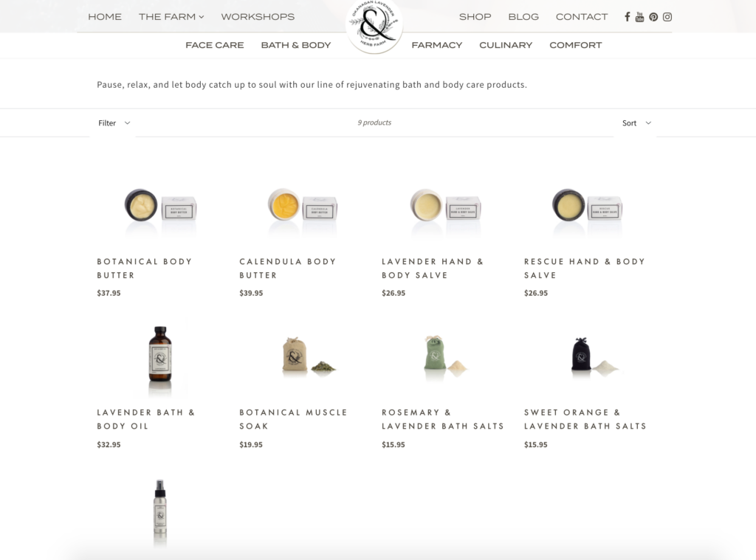Open the spray bottle product image
The height and width of the screenshot is (560, 756).
(x=160, y=512)
